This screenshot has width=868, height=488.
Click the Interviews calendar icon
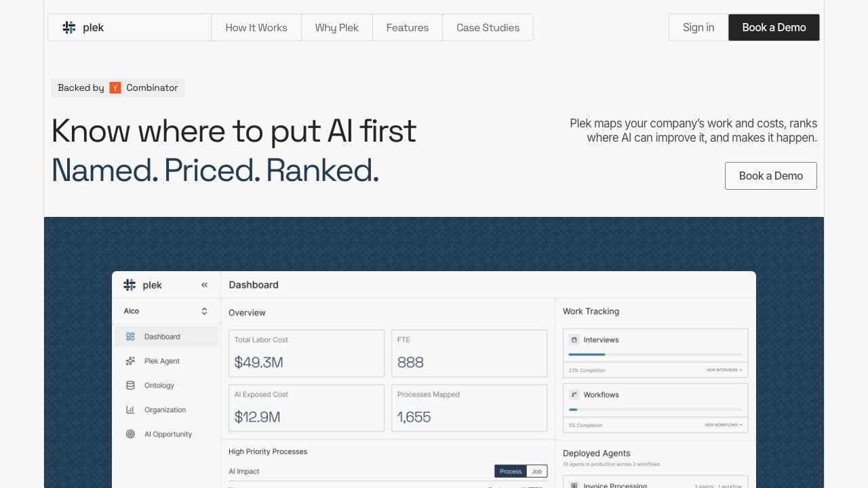click(574, 340)
